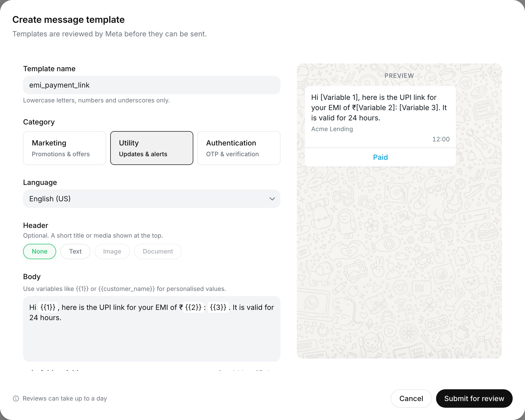525x420 pixels.
Task: Select the Utility category card
Action: click(x=152, y=148)
